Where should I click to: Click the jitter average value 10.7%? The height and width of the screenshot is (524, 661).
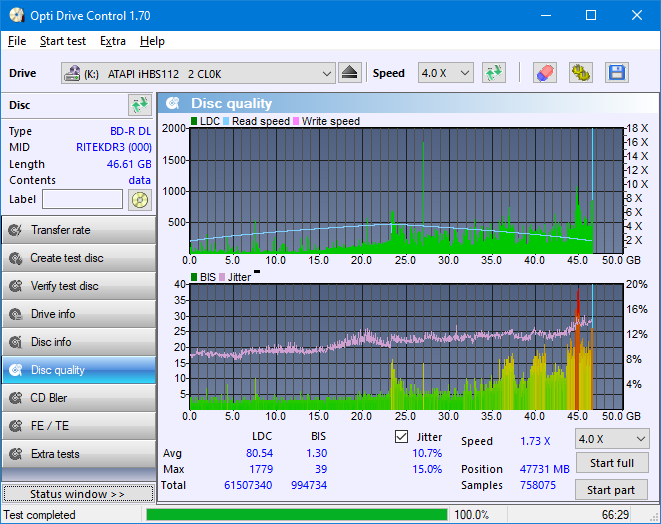tap(427, 453)
